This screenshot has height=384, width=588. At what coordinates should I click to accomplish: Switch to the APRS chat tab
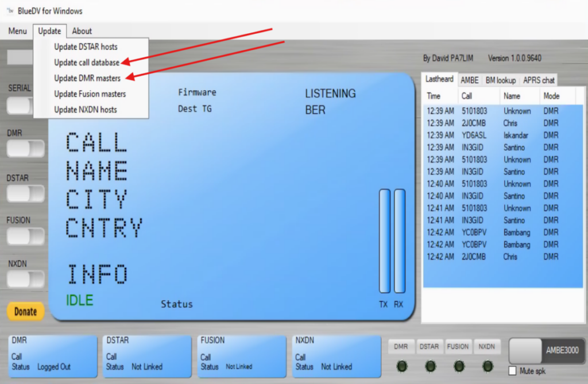(539, 80)
